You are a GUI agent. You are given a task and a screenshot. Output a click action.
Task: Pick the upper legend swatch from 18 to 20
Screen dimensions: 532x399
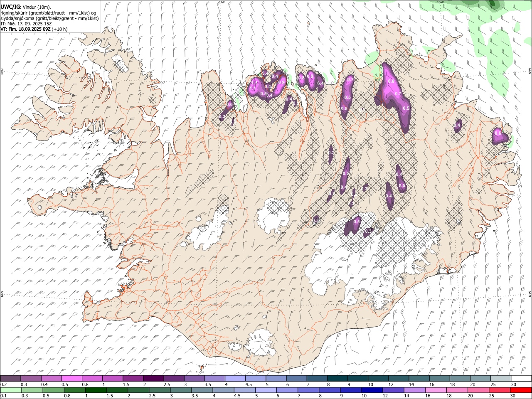coord(460,379)
